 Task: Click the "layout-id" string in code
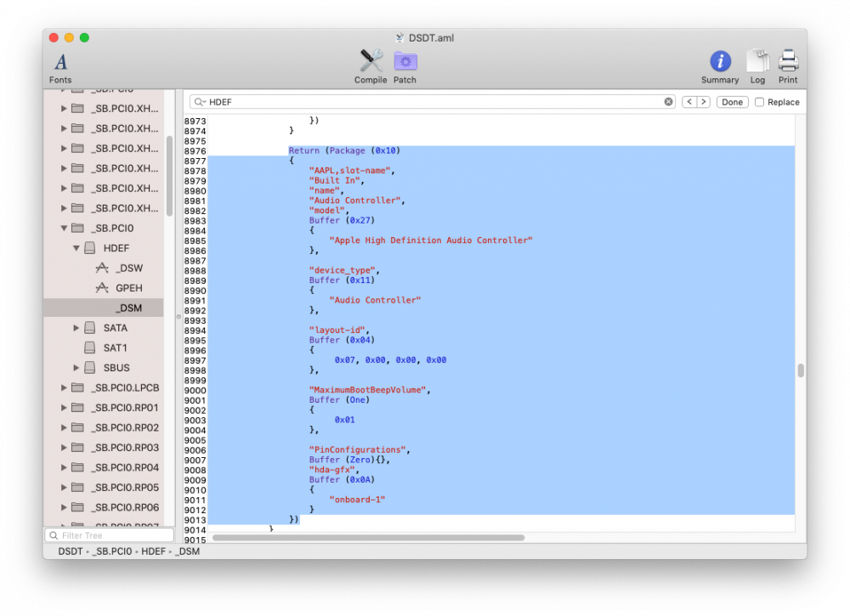(x=339, y=330)
